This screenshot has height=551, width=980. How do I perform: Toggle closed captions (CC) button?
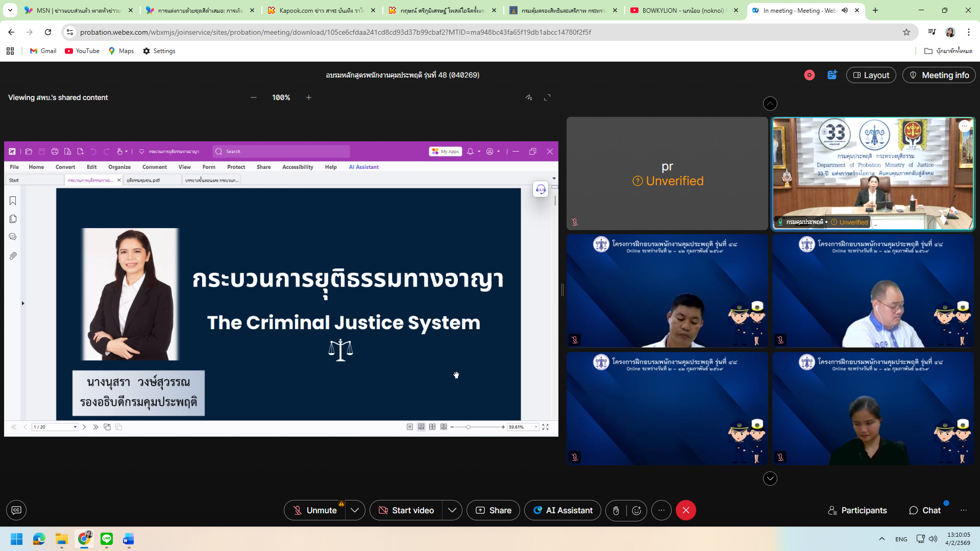tap(16, 510)
